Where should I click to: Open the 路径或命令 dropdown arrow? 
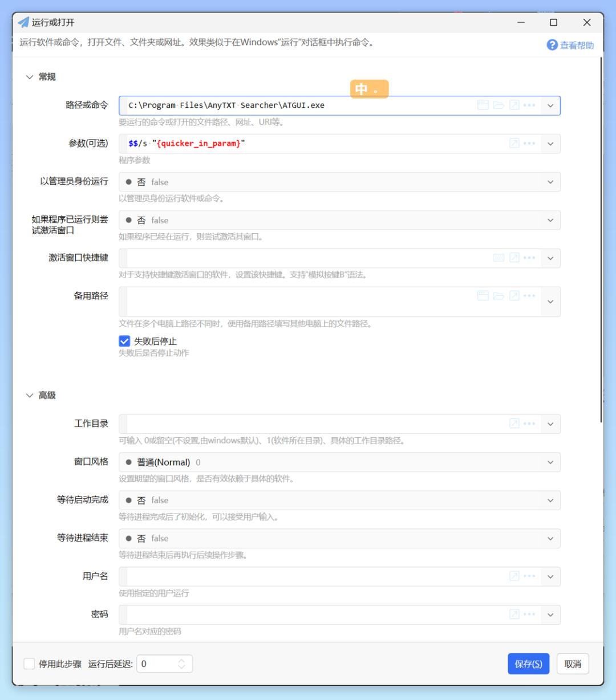(x=550, y=105)
